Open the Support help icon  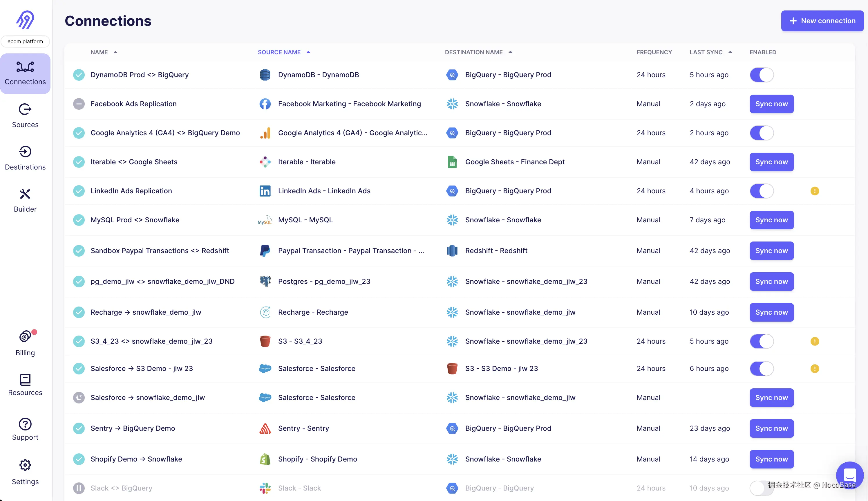tap(25, 429)
